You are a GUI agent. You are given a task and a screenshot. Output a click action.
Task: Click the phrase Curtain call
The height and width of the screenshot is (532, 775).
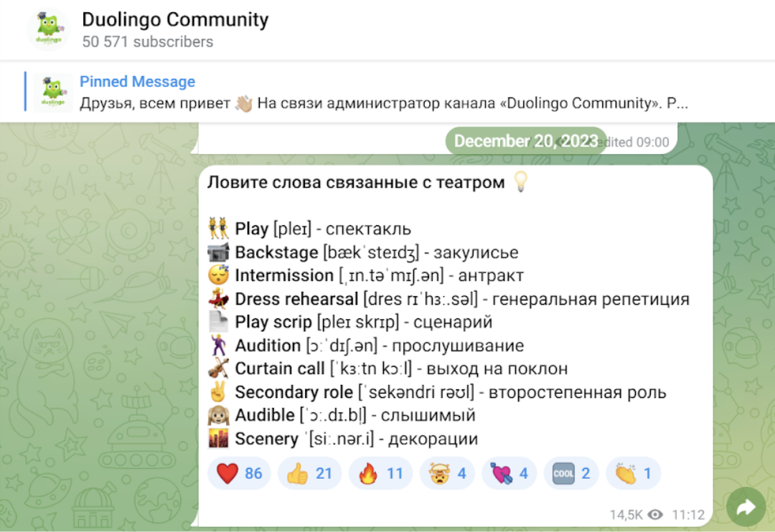coord(280,369)
